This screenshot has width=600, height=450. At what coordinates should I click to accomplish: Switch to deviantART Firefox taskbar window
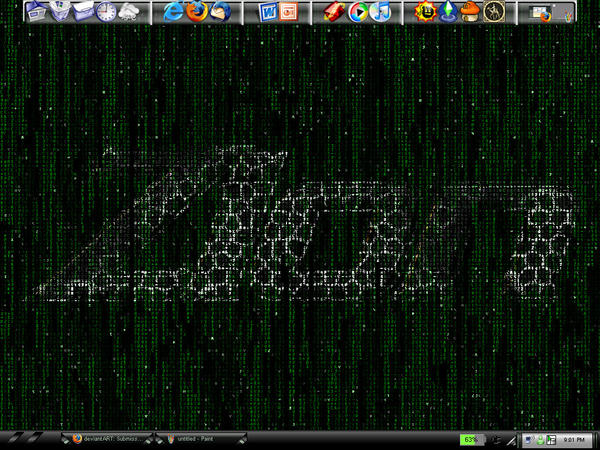(109, 439)
